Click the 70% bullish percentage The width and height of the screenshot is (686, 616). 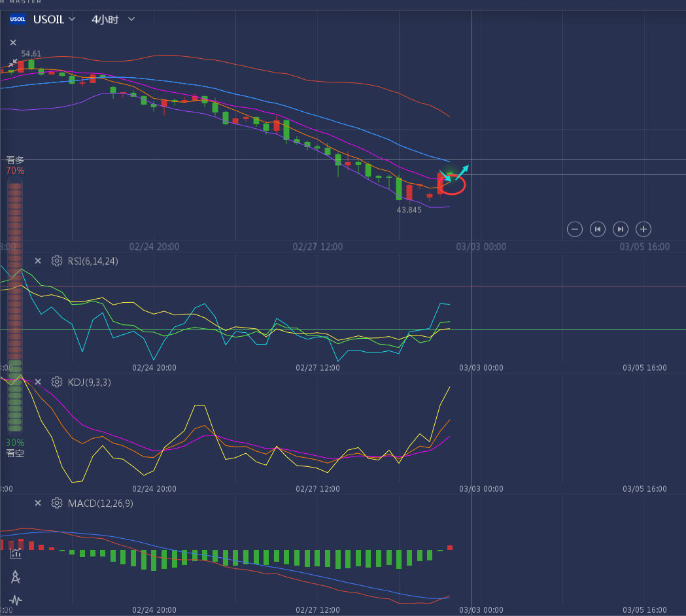15,171
